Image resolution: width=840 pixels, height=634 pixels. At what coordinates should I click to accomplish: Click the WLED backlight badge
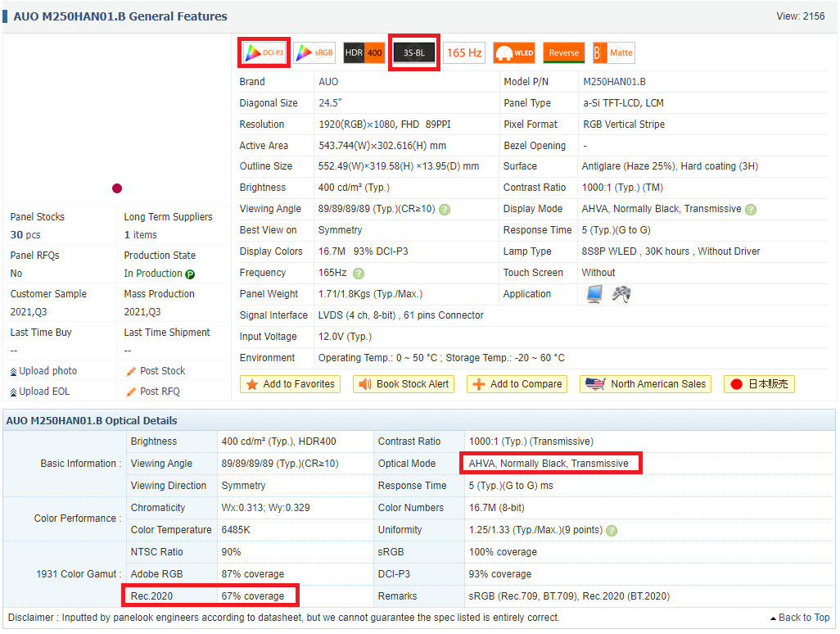(x=514, y=52)
